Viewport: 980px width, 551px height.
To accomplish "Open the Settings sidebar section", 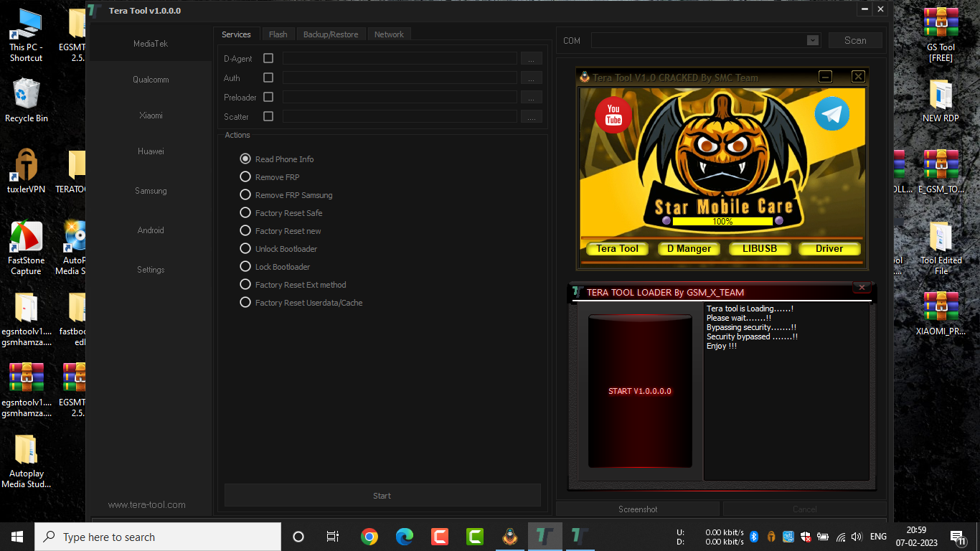I will (x=151, y=270).
